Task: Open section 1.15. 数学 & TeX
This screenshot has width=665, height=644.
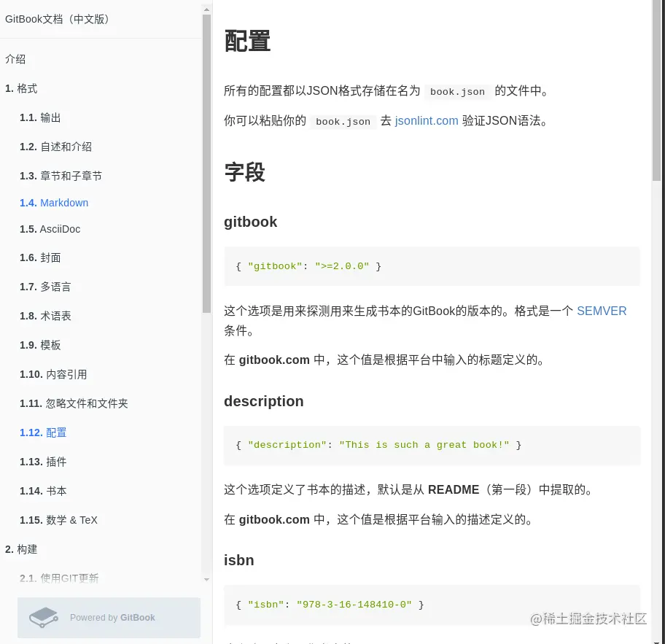Action: click(58, 520)
